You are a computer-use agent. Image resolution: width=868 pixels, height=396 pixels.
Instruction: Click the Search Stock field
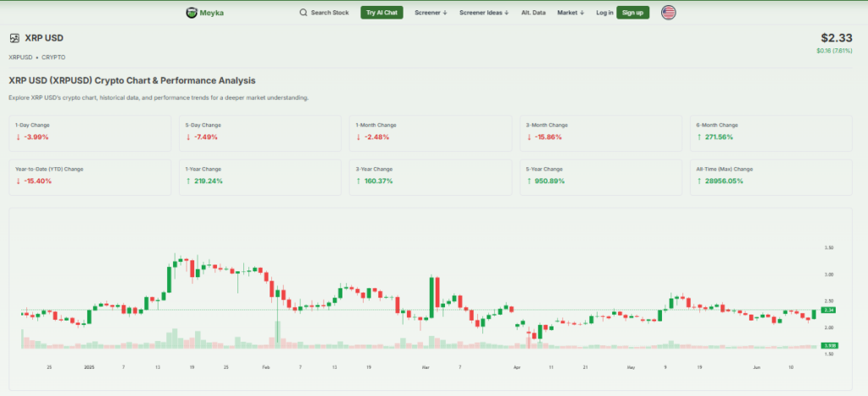[x=329, y=13]
